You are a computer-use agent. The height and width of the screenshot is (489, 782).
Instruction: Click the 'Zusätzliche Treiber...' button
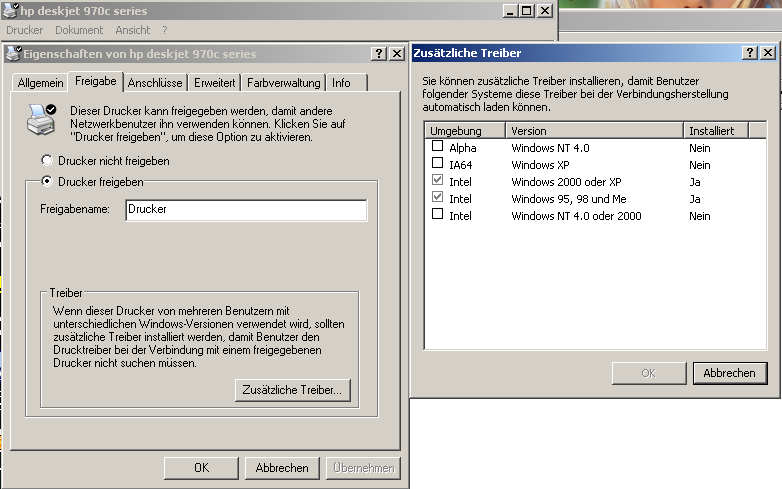(x=293, y=390)
